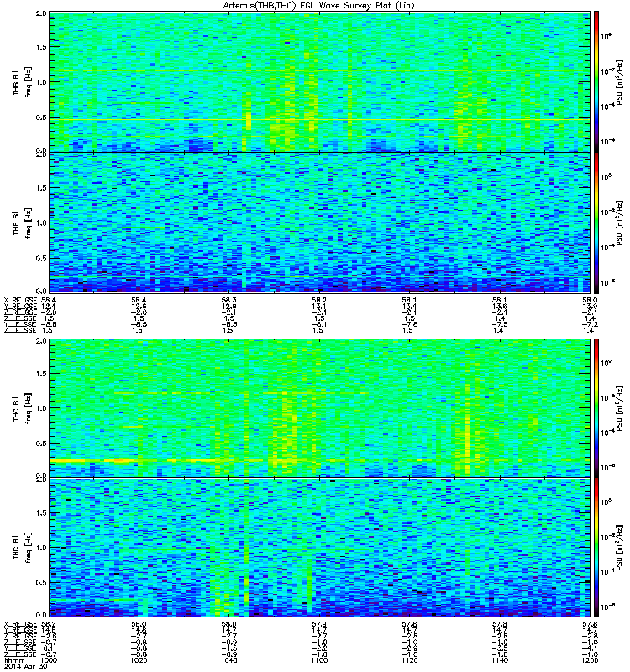Screen dimensions: 630x672
Task: Click the THB B-perpendicular PSD color bar
Action: pyautogui.click(x=596, y=82)
